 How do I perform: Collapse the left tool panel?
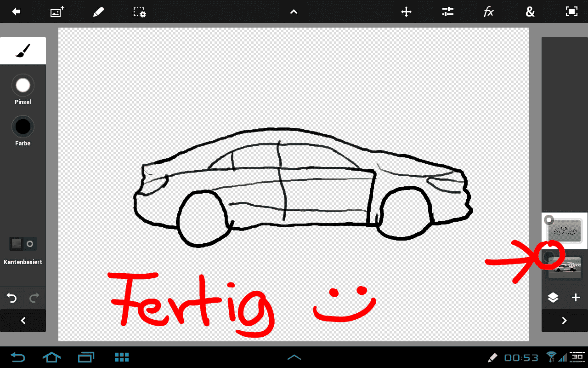coord(23,321)
